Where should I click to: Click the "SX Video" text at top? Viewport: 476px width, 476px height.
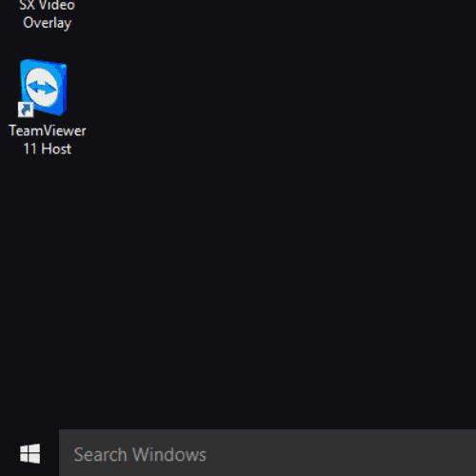(x=48, y=6)
